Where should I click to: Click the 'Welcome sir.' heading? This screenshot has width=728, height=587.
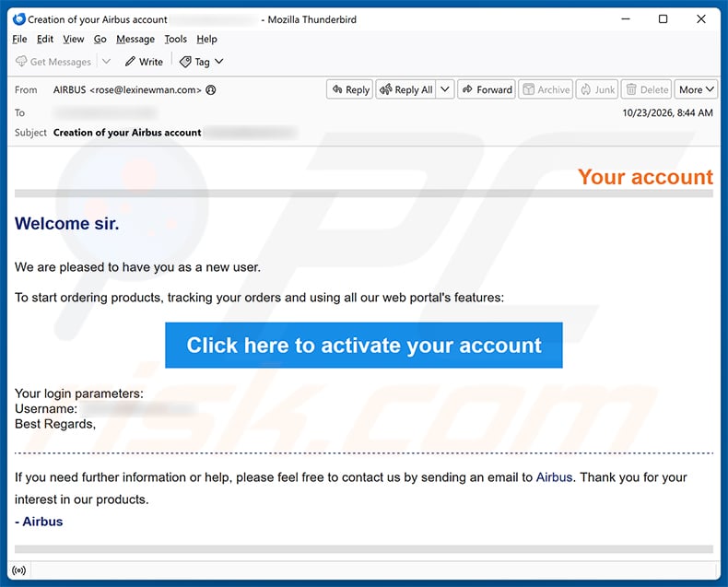67,223
